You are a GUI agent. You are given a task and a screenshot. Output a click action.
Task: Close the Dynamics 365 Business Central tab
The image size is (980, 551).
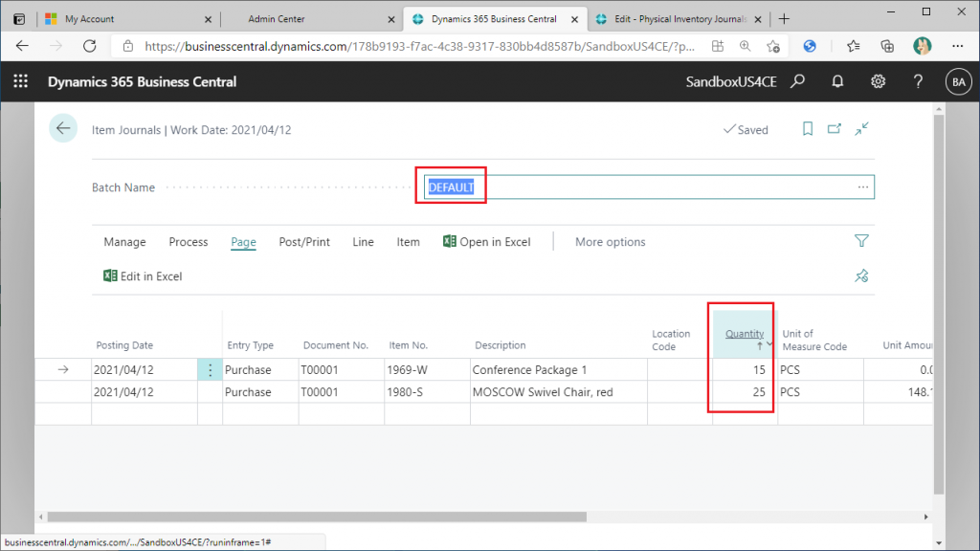(x=574, y=19)
